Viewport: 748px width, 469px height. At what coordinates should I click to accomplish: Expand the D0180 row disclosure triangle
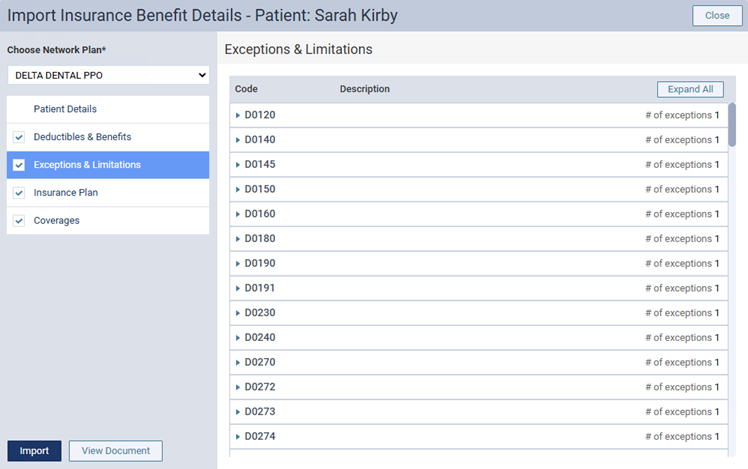(x=238, y=239)
